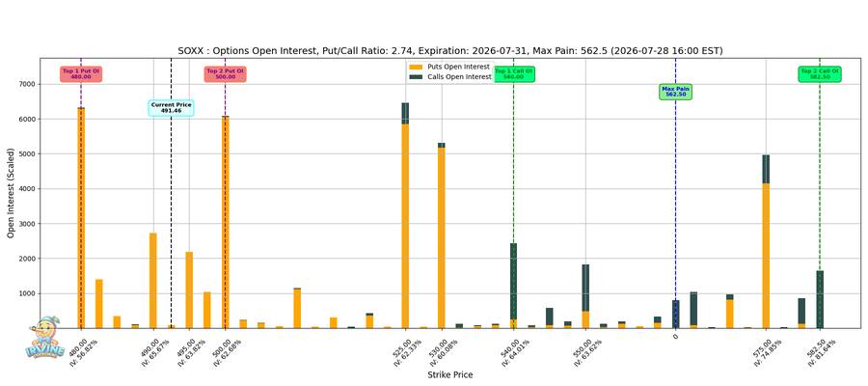Image resolution: width=868 pixels, height=386 pixels.
Task: Click the 'Max Pain 562.50' annotation box
Action: click(675, 92)
